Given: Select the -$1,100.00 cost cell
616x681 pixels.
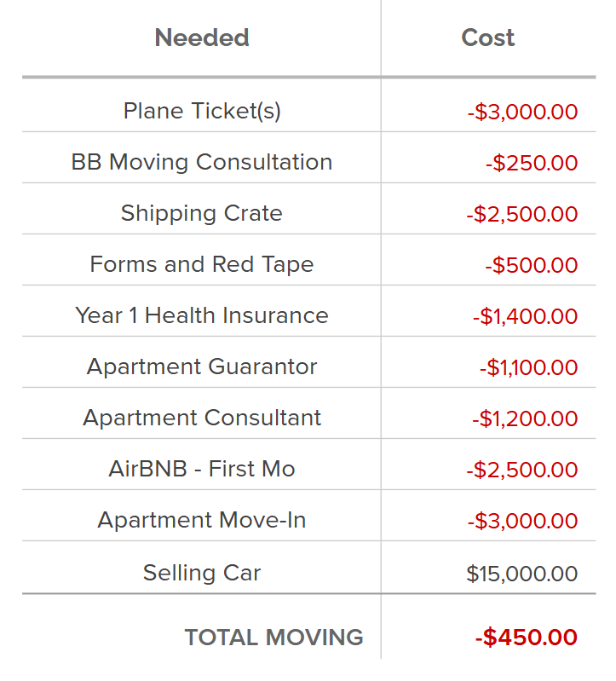Looking at the screenshot, I should pos(528,367).
